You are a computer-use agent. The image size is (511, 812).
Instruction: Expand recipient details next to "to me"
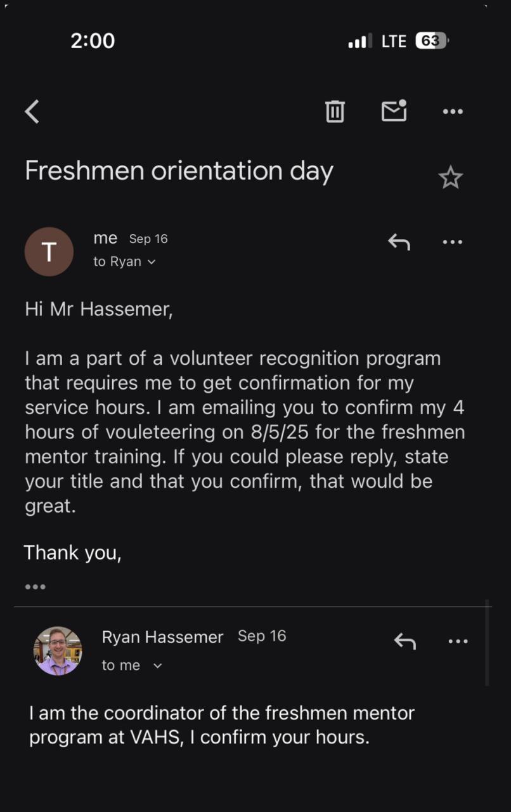pyautogui.click(x=158, y=665)
